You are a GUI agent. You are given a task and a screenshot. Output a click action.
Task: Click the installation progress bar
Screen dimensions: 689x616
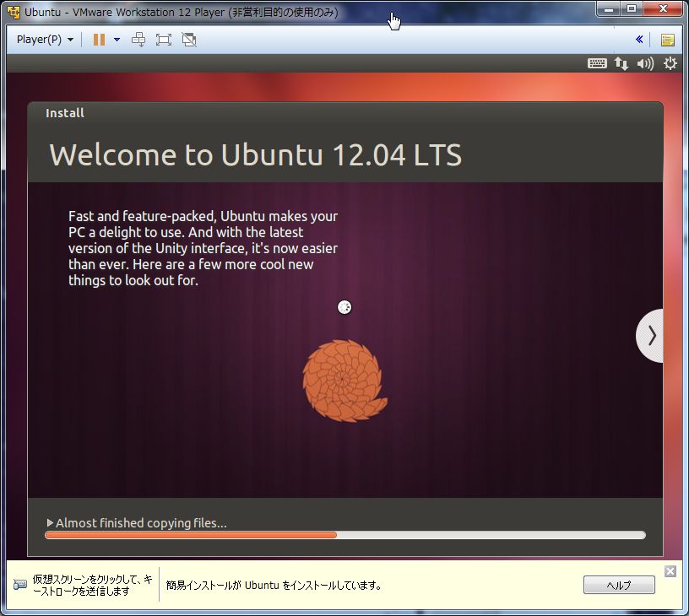(345, 535)
